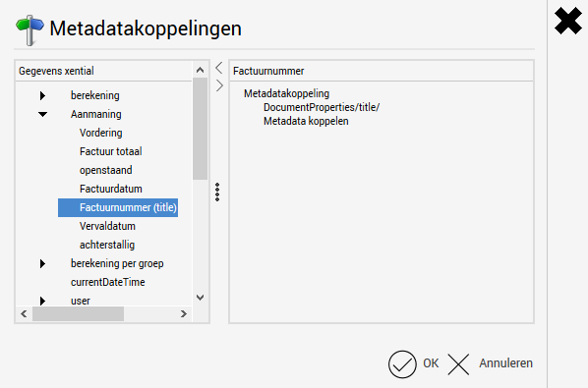Select currentDateTime in the tree
Screen dimensions: 588x388
pos(107,282)
